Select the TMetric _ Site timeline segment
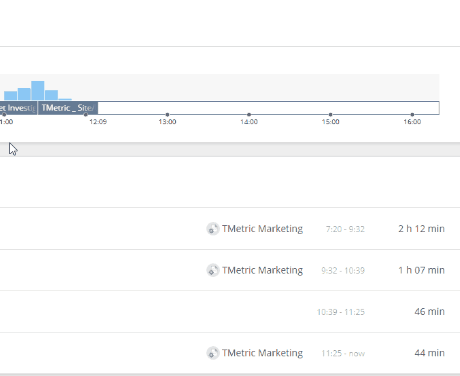Screen dimensions: 460x376 [x=68, y=108]
